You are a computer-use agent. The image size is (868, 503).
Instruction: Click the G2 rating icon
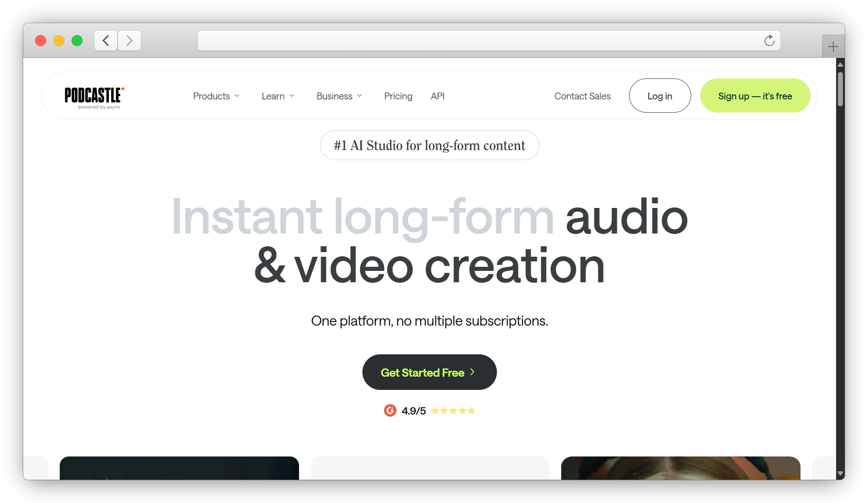pos(390,410)
